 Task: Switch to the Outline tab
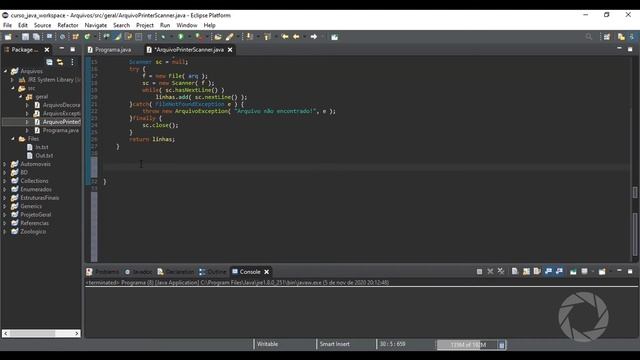tap(212, 272)
